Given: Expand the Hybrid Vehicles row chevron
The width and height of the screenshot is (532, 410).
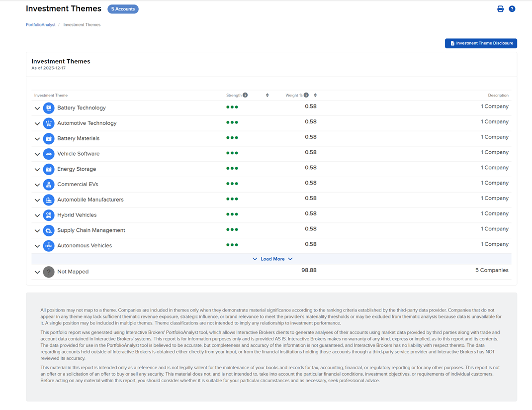Looking at the screenshot, I should pos(37,215).
